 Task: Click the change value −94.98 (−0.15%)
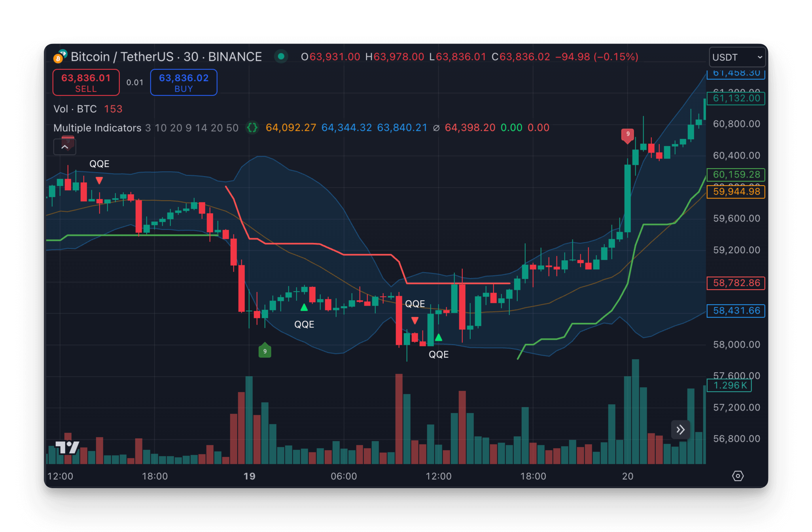tap(597, 57)
